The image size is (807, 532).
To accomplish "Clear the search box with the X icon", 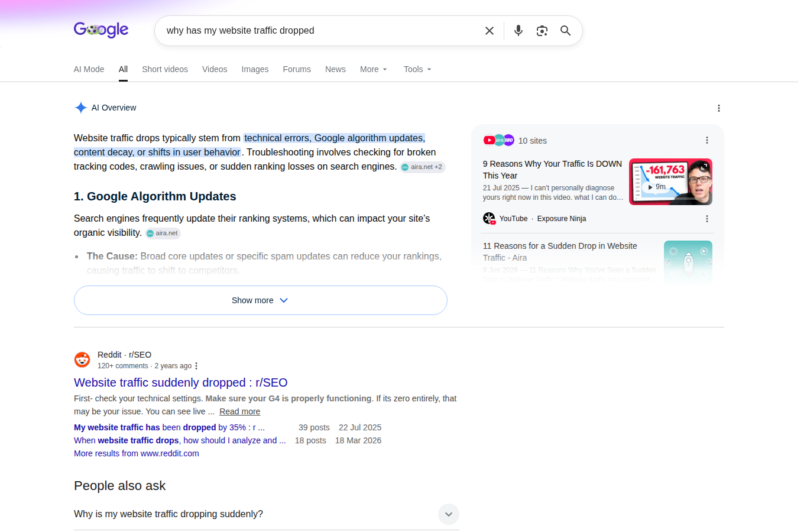I will click(490, 31).
